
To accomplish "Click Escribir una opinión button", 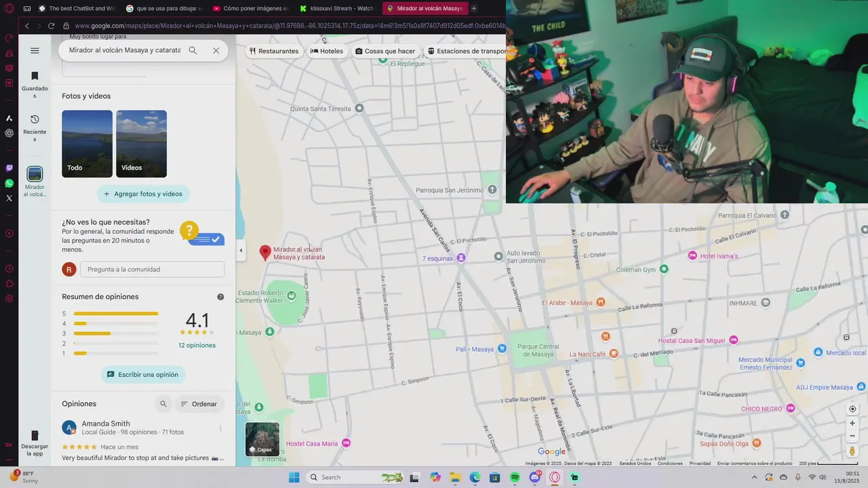I will tap(143, 374).
